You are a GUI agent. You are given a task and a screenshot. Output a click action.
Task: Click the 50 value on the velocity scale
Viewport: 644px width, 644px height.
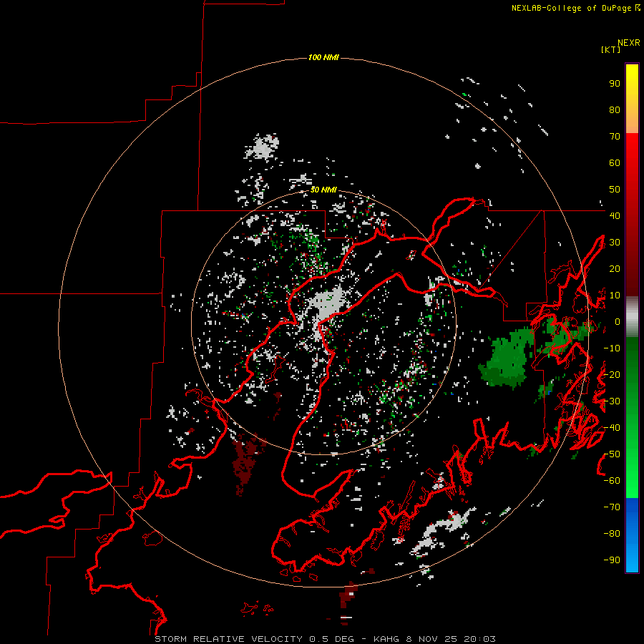pos(615,190)
